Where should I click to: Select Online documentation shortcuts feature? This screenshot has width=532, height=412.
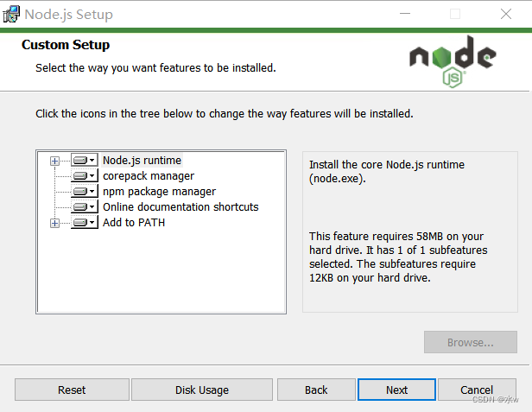[x=180, y=207]
